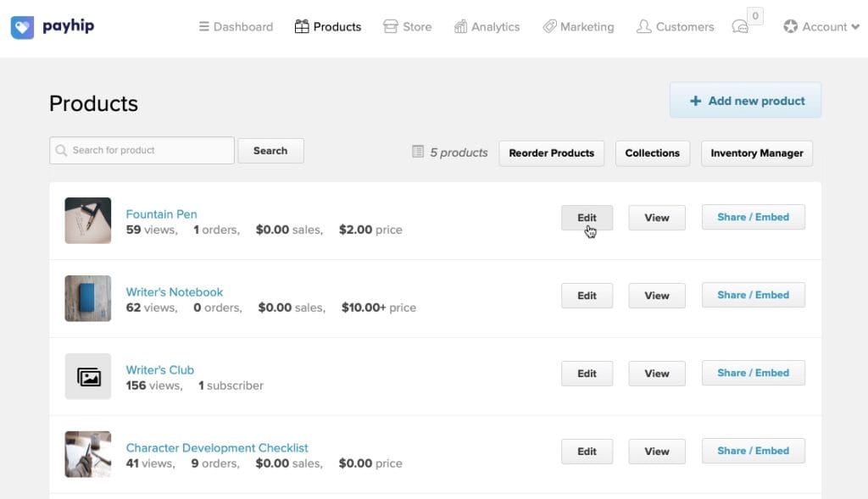Open the Writer's Club product link
The width and height of the screenshot is (868, 499).
[160, 370]
